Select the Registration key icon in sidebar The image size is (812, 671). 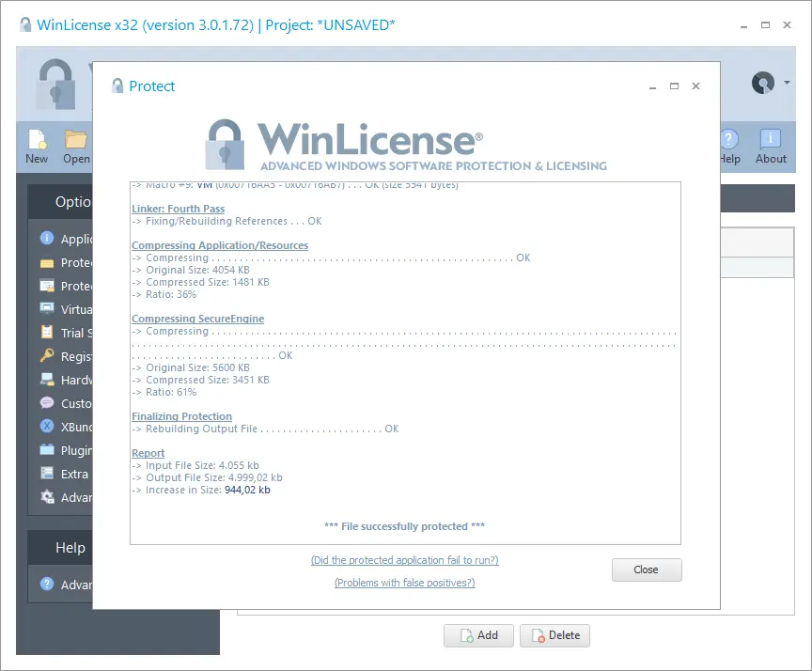click(47, 355)
